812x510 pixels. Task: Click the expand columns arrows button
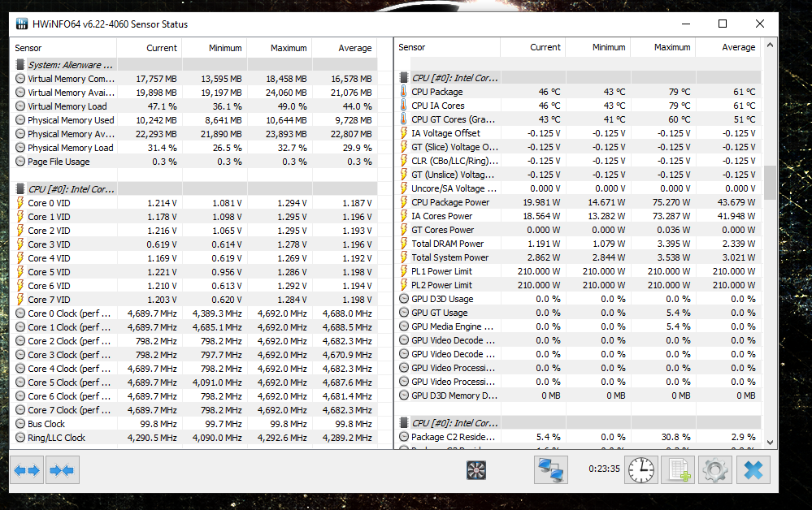(28, 469)
